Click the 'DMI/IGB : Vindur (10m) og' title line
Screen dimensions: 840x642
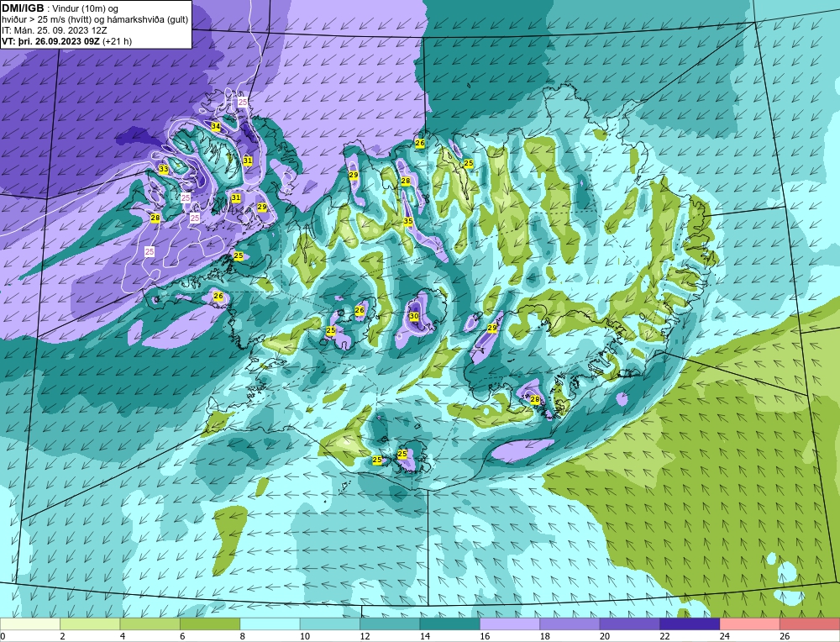pos(60,8)
